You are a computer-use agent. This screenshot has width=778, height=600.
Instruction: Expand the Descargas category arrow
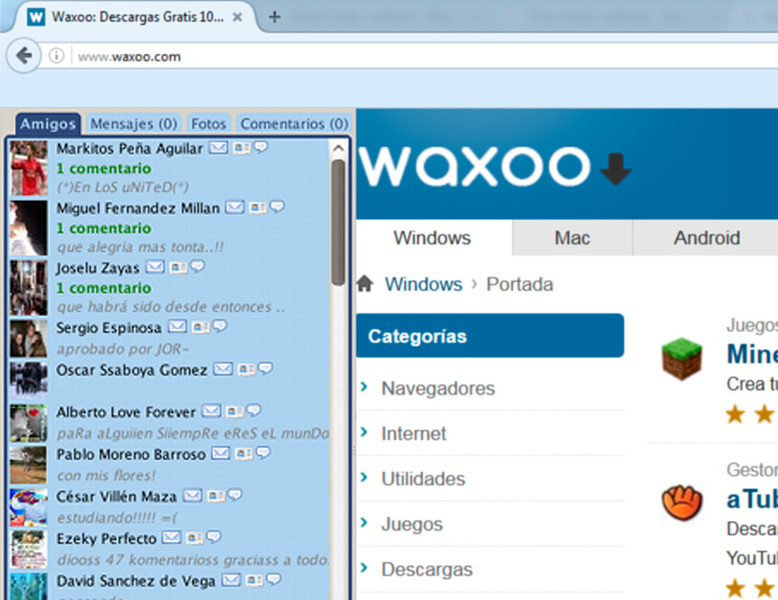pos(364,568)
